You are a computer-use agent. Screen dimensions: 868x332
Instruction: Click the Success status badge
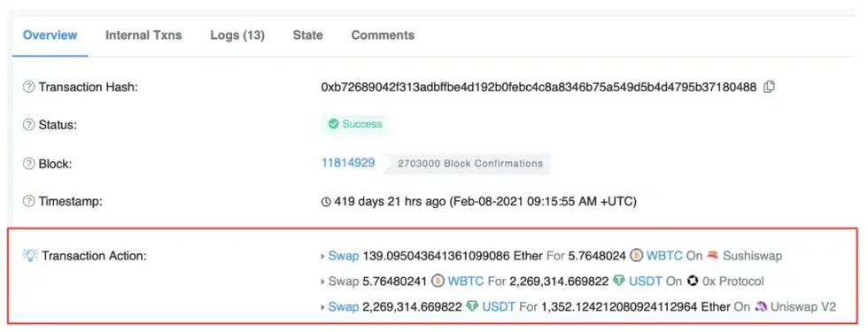(x=355, y=125)
